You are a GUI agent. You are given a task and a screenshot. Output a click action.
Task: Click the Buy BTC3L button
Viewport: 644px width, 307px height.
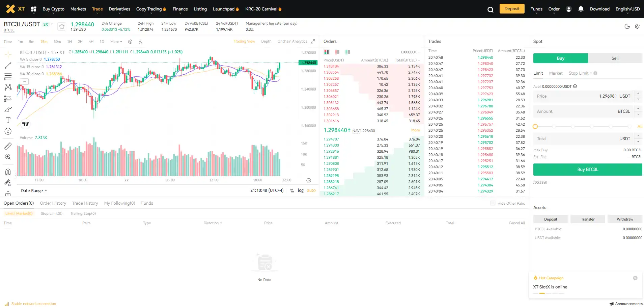click(588, 170)
